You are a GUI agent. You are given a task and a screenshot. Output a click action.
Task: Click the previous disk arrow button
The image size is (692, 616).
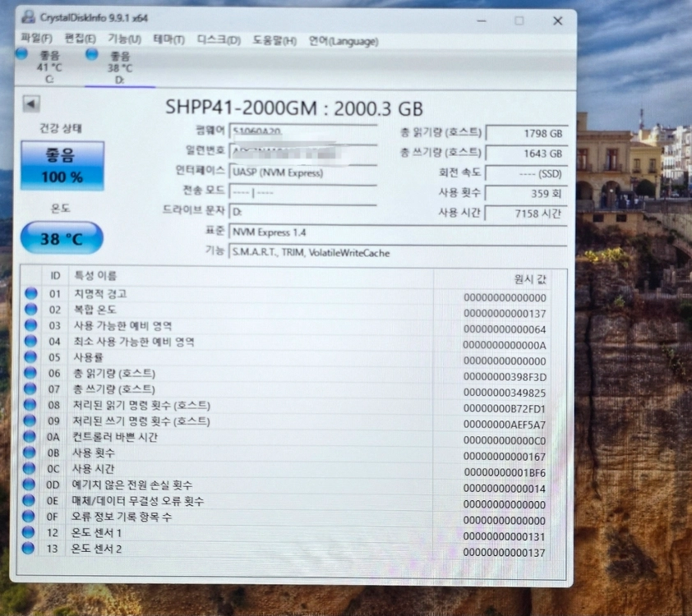(31, 104)
